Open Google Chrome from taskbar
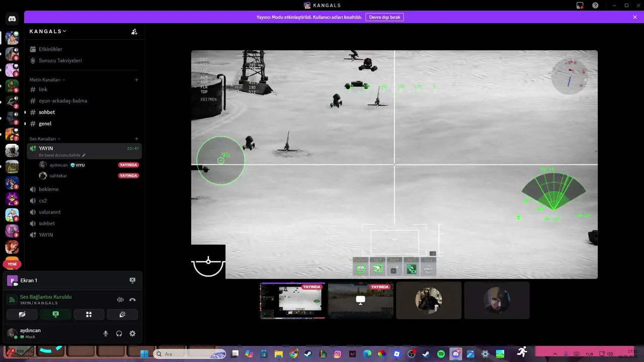 click(294, 354)
